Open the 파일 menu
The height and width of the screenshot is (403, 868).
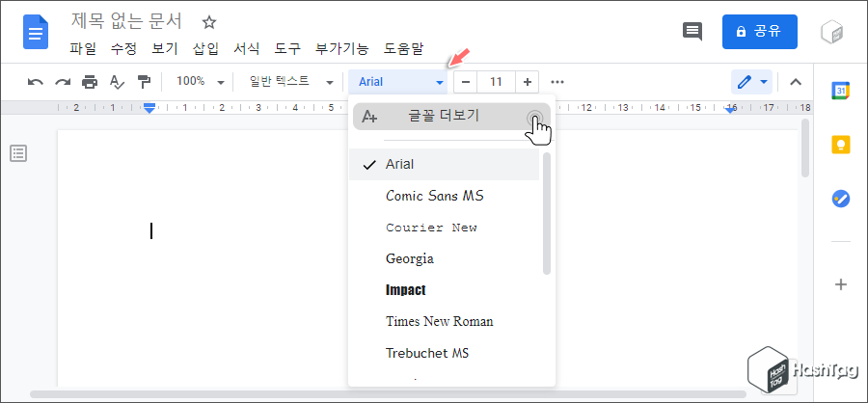(83, 49)
